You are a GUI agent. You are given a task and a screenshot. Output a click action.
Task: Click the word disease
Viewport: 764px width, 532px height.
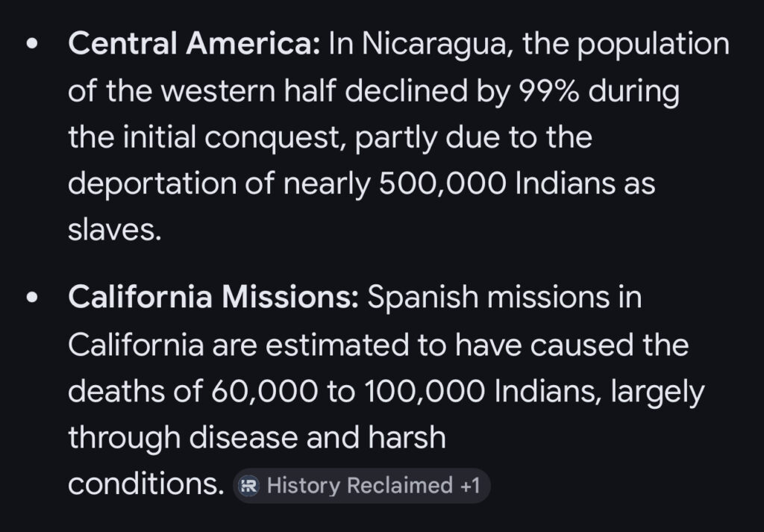point(233,438)
